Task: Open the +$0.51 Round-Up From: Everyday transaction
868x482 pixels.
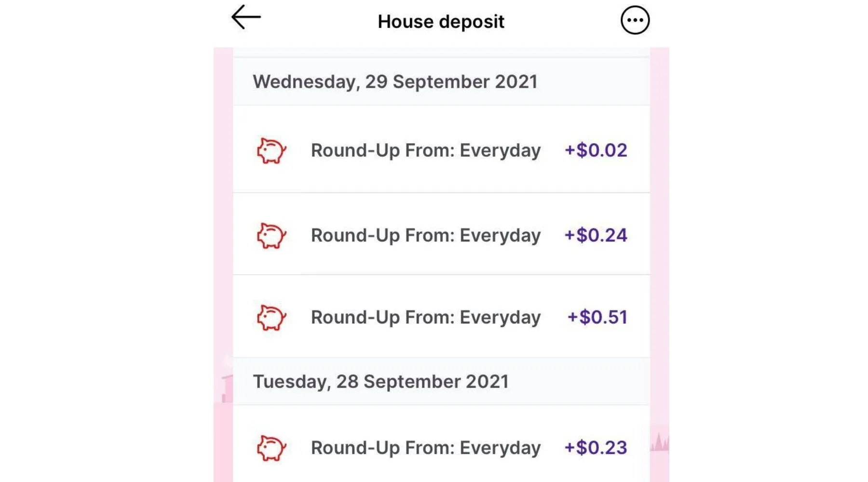Action: 425,317
